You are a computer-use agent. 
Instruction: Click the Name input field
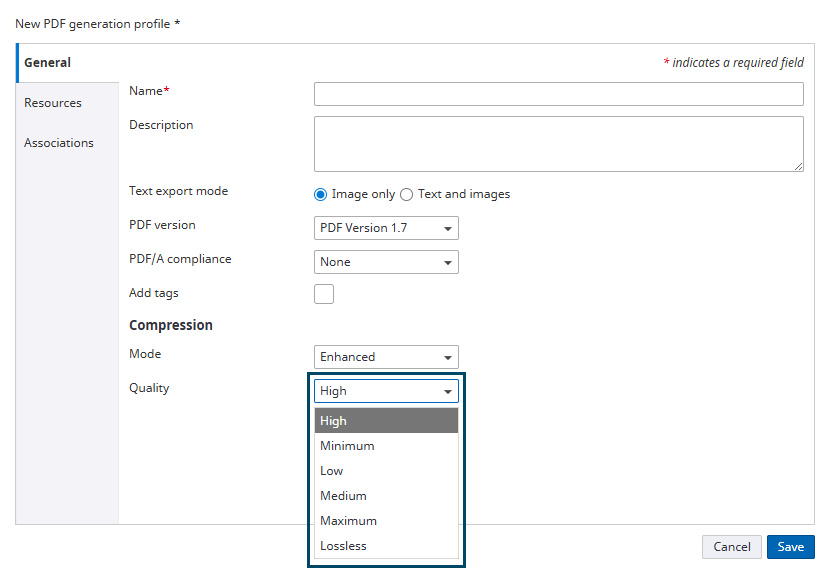558,94
